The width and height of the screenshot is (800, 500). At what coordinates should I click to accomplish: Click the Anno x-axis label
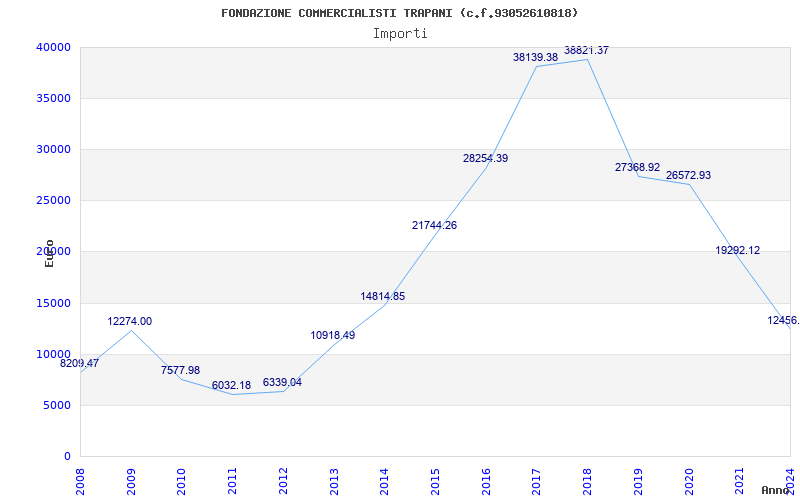(x=776, y=490)
